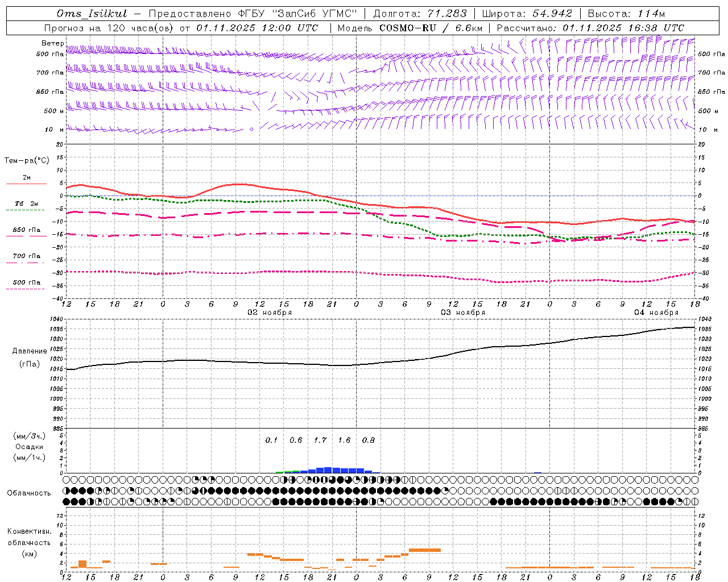
Task: Click the -40 value on the right temperature axis
Action: click(x=703, y=299)
